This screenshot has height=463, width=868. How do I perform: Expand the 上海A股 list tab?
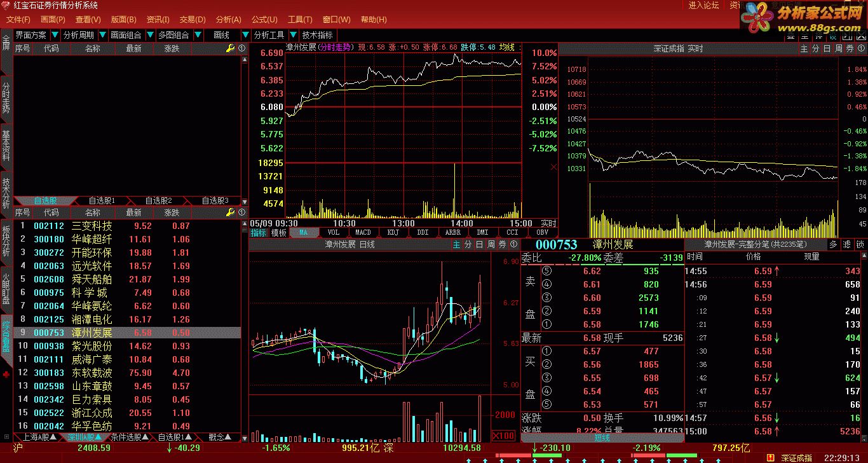[40, 437]
